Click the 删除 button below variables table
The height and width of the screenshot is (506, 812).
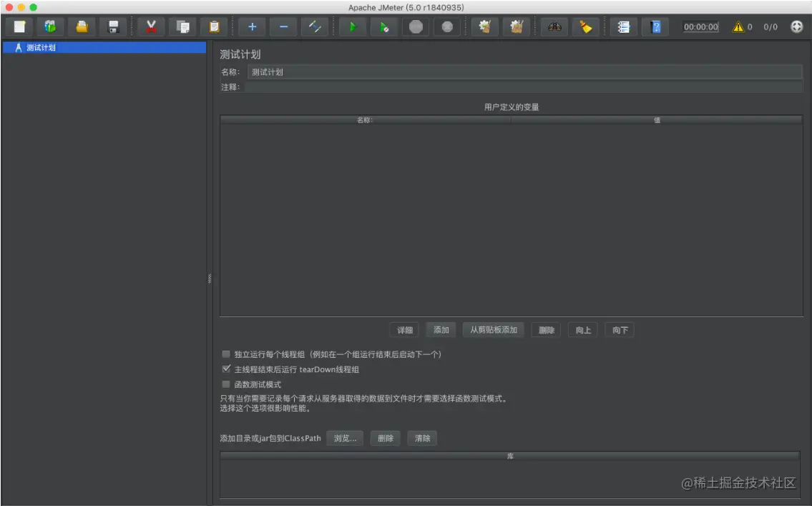pos(547,330)
